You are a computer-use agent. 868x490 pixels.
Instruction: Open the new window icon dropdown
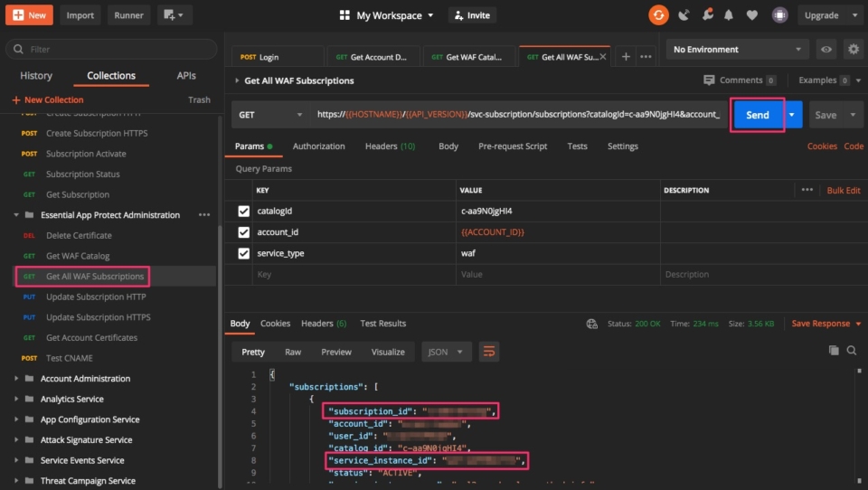click(174, 15)
